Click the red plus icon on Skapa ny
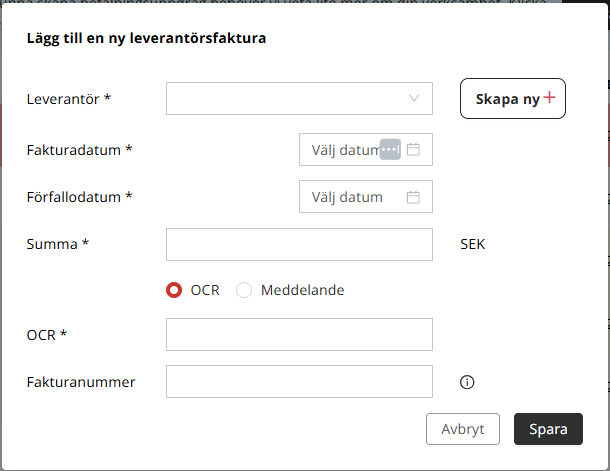The width and height of the screenshot is (610, 471). coord(549,97)
